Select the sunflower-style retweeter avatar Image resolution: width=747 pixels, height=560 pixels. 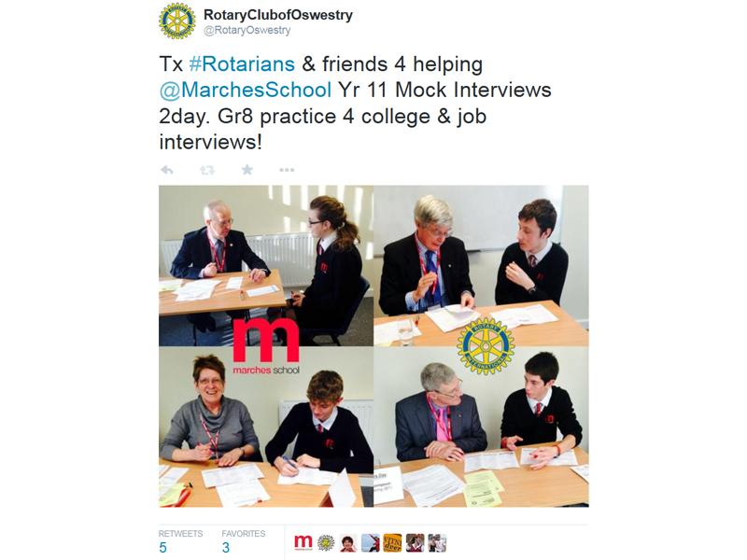click(326, 542)
